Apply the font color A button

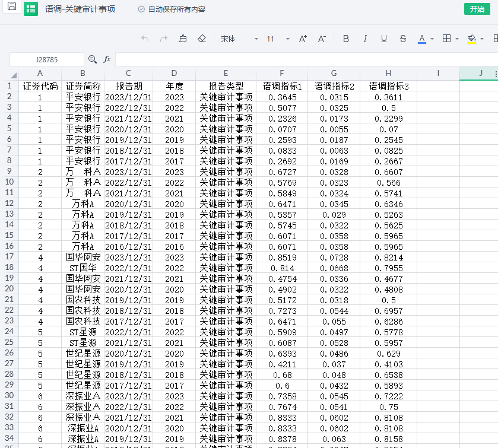pos(422,39)
